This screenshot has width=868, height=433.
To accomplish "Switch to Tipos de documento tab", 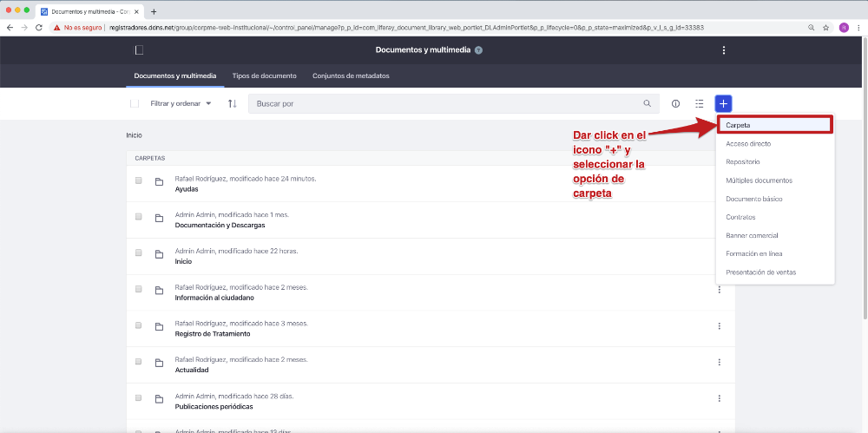I will (x=264, y=75).
